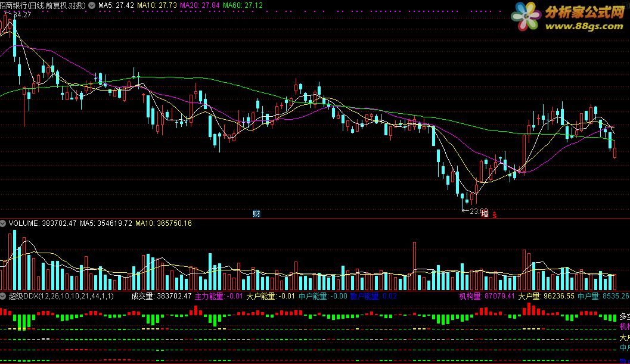Click the VOLUME: 383702.47 readout
The image size is (630, 364).
coord(42,223)
